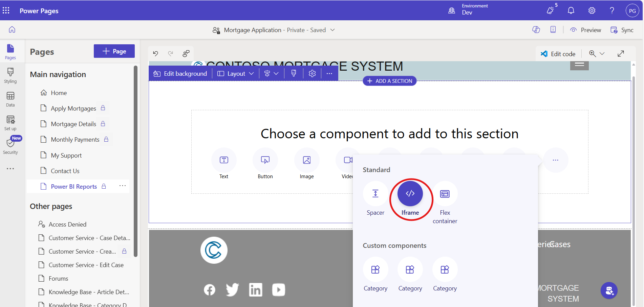The height and width of the screenshot is (307, 644).
Task: Click the Add Page button
Action: (x=114, y=51)
